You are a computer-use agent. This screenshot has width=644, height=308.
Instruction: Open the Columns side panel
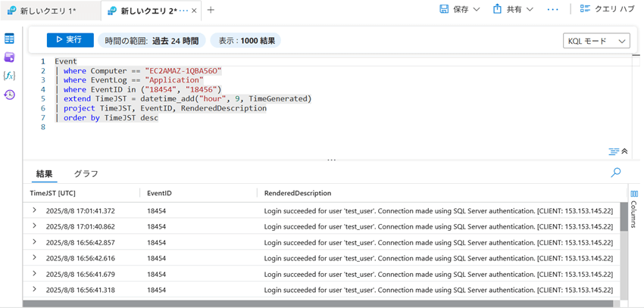[634, 206]
